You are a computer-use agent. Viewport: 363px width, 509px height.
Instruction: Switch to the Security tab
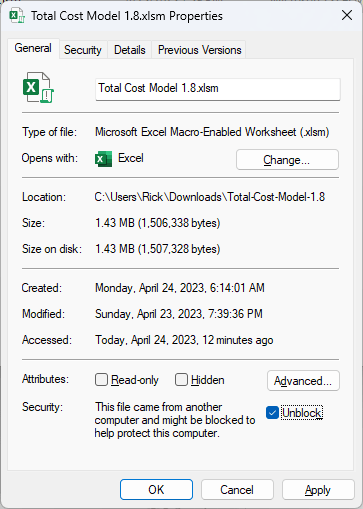(83, 50)
